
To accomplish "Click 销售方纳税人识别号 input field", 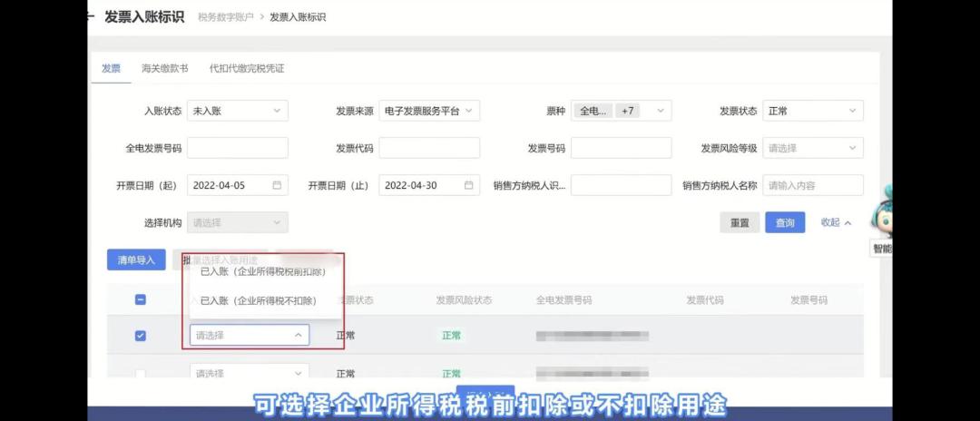I will point(622,185).
